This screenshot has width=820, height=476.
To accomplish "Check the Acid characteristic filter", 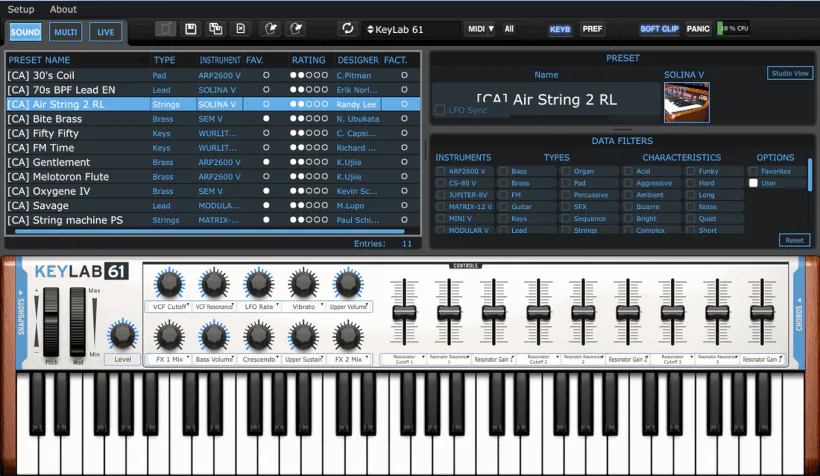I will (628, 171).
